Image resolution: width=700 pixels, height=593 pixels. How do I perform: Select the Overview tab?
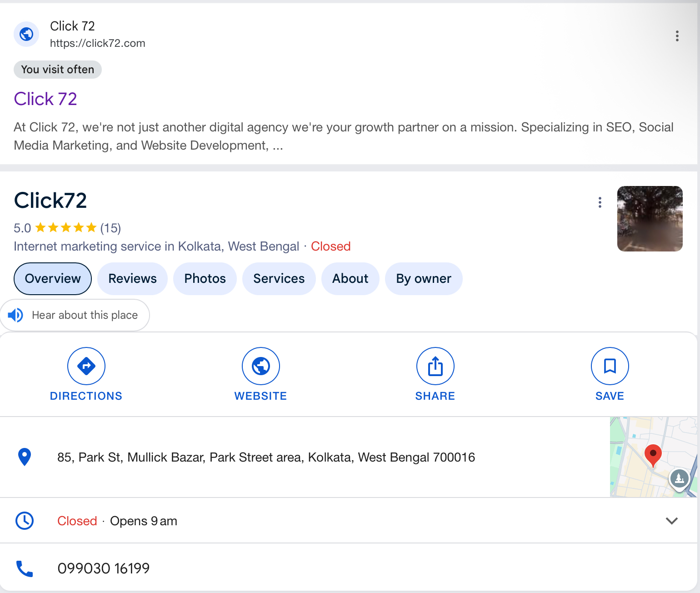(53, 279)
